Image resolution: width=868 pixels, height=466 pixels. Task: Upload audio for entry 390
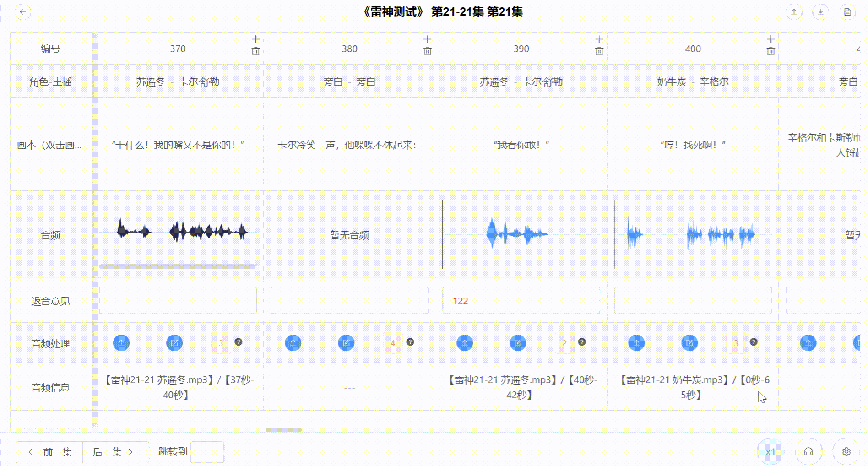coord(465,343)
